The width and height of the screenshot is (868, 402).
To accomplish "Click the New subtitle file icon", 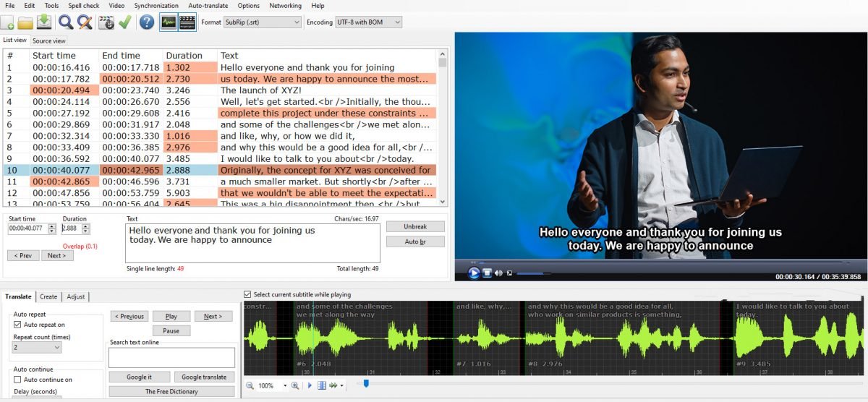I will click(x=7, y=22).
